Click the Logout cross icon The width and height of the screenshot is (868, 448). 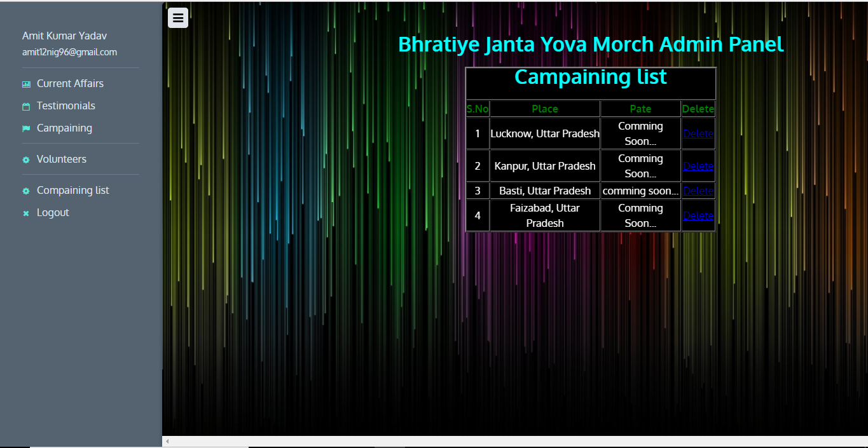26,213
